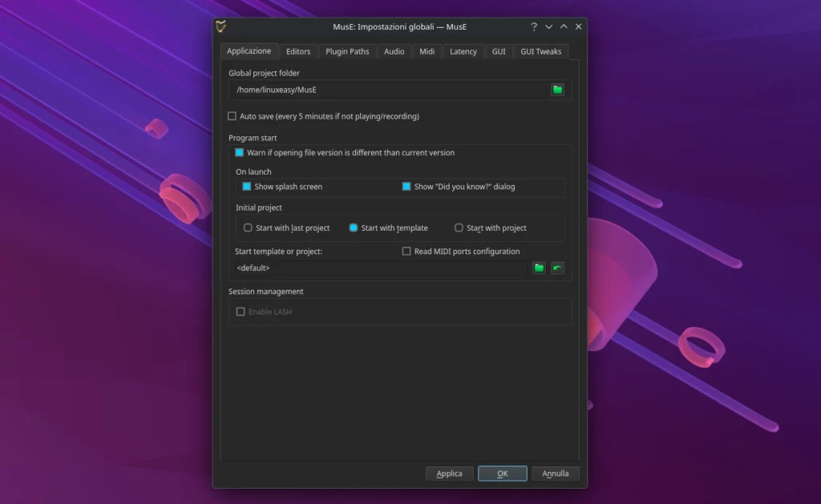Click the Annulla button
The height and width of the screenshot is (504, 821).
click(x=555, y=474)
